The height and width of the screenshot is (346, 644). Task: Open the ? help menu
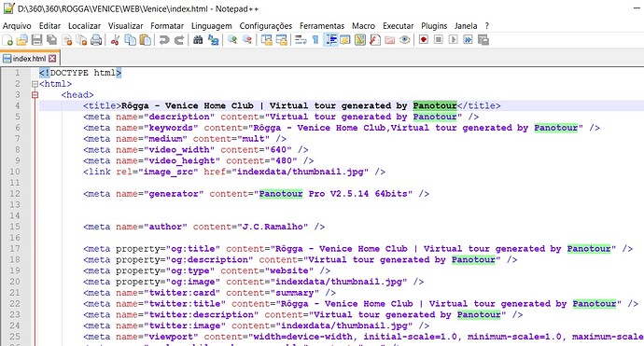[486, 26]
